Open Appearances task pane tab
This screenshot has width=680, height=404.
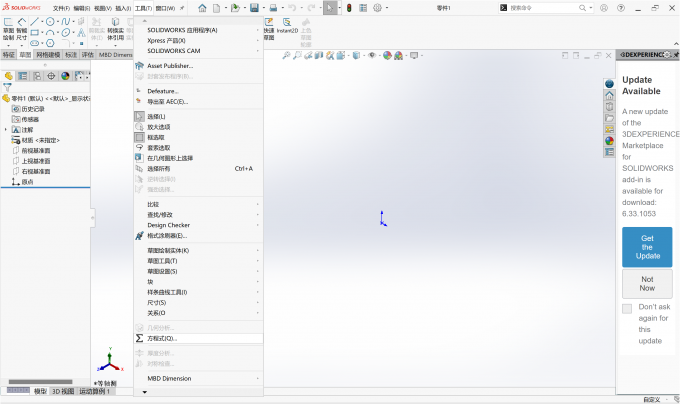(x=609, y=141)
